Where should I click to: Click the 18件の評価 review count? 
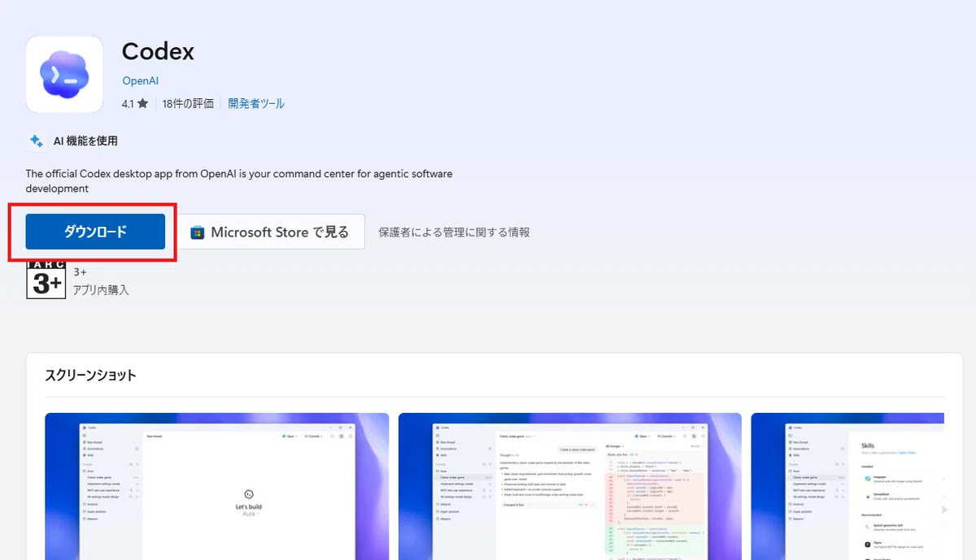188,104
